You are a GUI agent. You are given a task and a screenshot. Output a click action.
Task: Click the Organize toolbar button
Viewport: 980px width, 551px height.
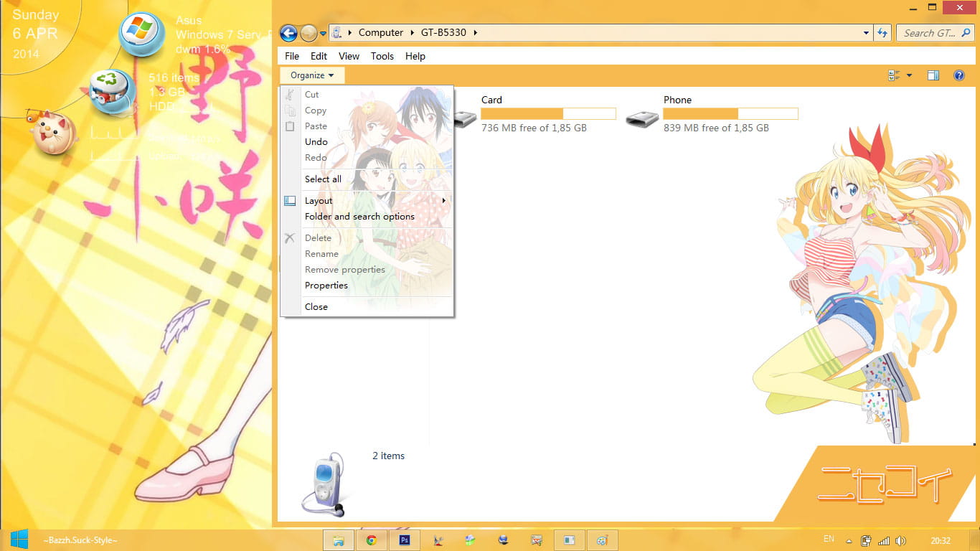click(x=312, y=75)
